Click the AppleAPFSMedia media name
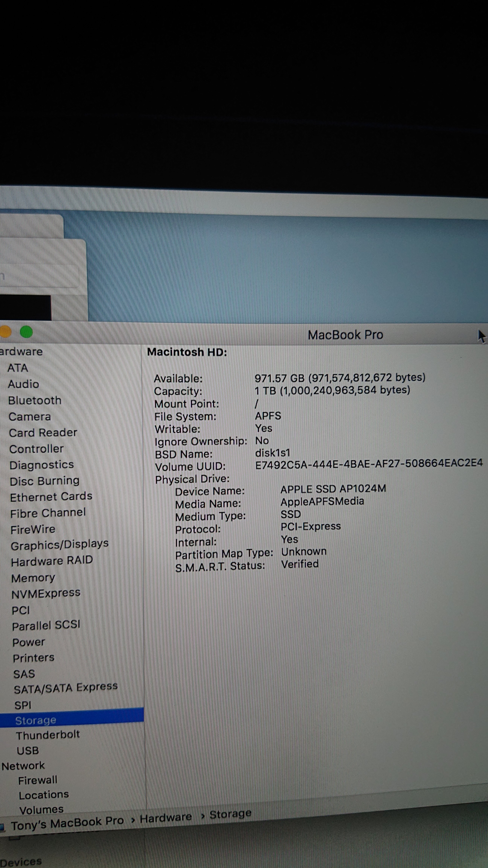Viewport: 488px width, 868px height. click(x=322, y=501)
